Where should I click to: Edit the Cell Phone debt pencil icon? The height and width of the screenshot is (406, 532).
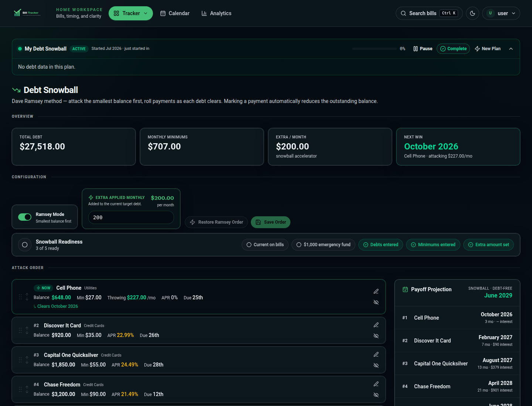[376, 291]
